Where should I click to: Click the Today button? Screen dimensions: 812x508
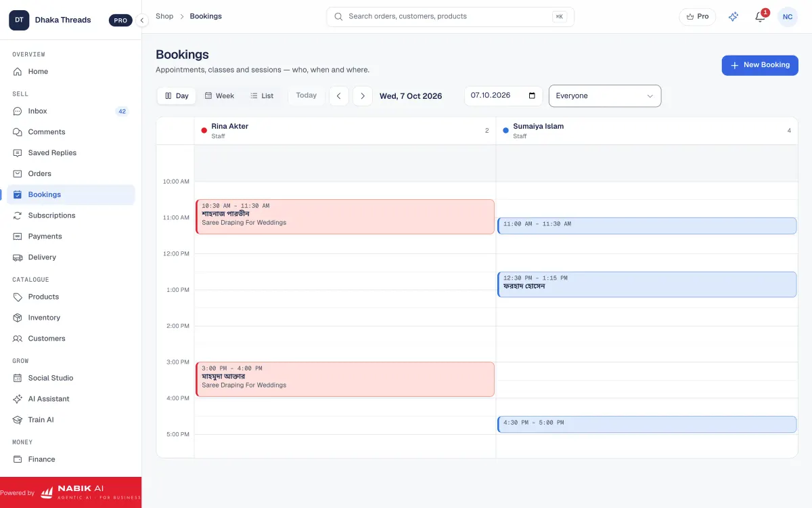tap(307, 96)
